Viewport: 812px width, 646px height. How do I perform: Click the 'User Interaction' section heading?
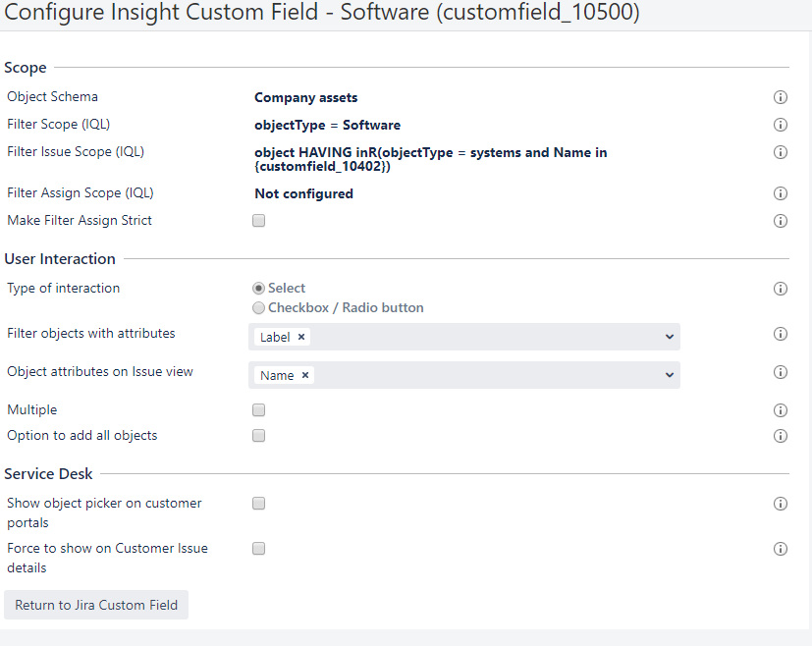point(60,259)
